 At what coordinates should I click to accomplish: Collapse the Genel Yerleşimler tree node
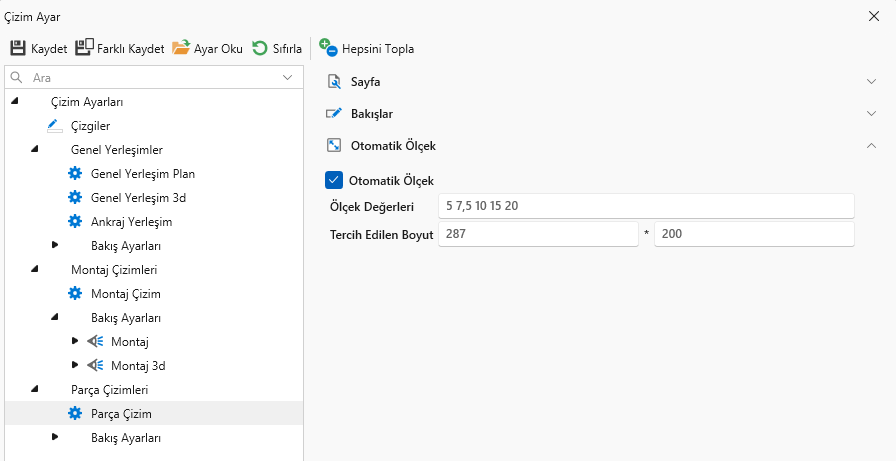click(35, 150)
